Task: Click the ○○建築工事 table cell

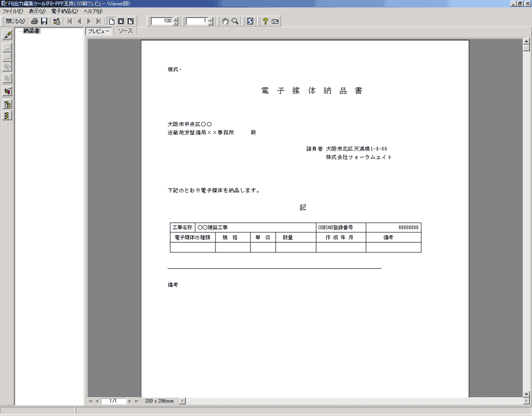Action: tap(256, 228)
